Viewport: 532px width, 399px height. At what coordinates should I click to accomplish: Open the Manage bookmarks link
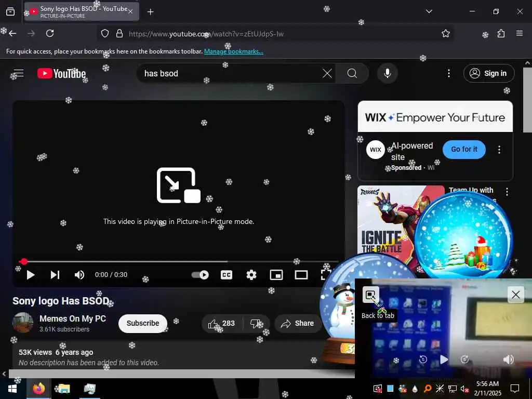click(233, 51)
